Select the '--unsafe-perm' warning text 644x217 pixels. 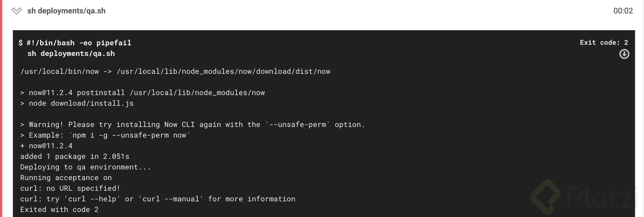pyautogui.click(x=300, y=124)
